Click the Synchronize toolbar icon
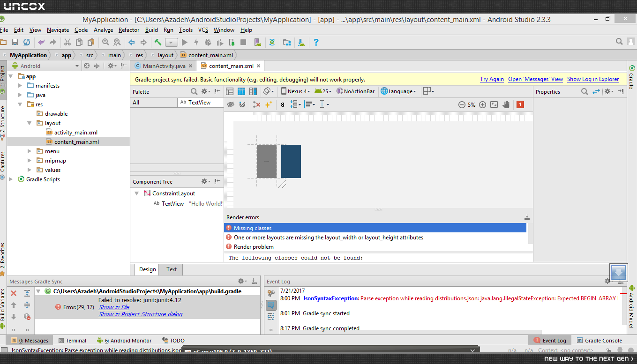Image resolution: width=637 pixels, height=364 pixels. pyautogui.click(x=27, y=42)
